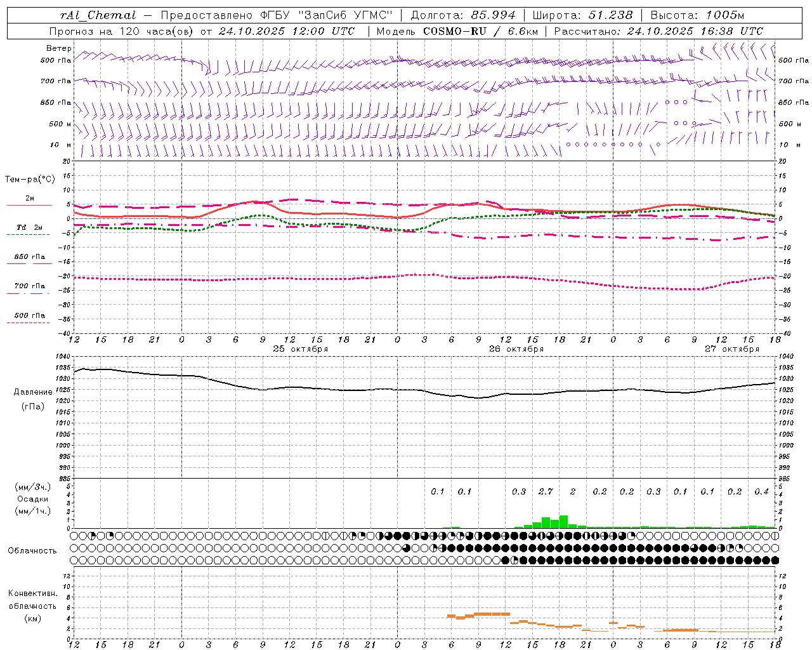Click the Давление pressure panel label

[33, 392]
